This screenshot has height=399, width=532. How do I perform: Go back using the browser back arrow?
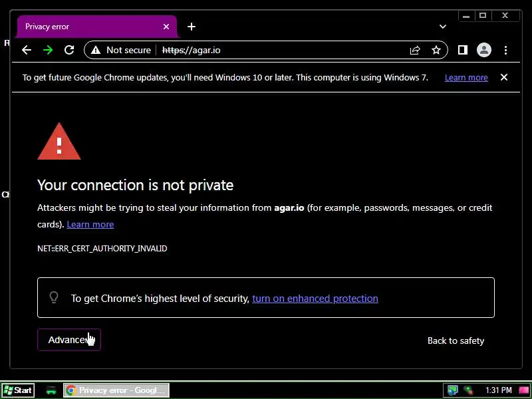[27, 51]
